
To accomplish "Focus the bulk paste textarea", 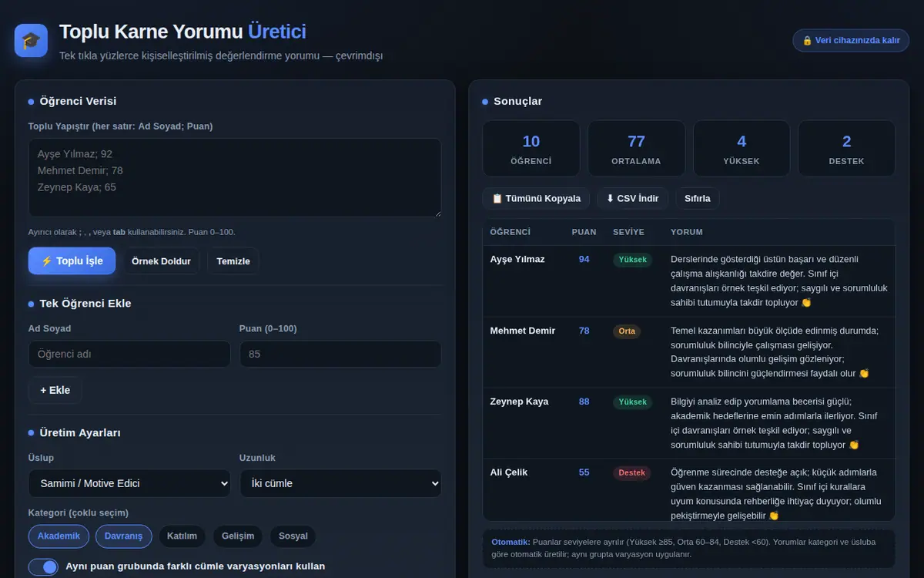I will pyautogui.click(x=235, y=177).
